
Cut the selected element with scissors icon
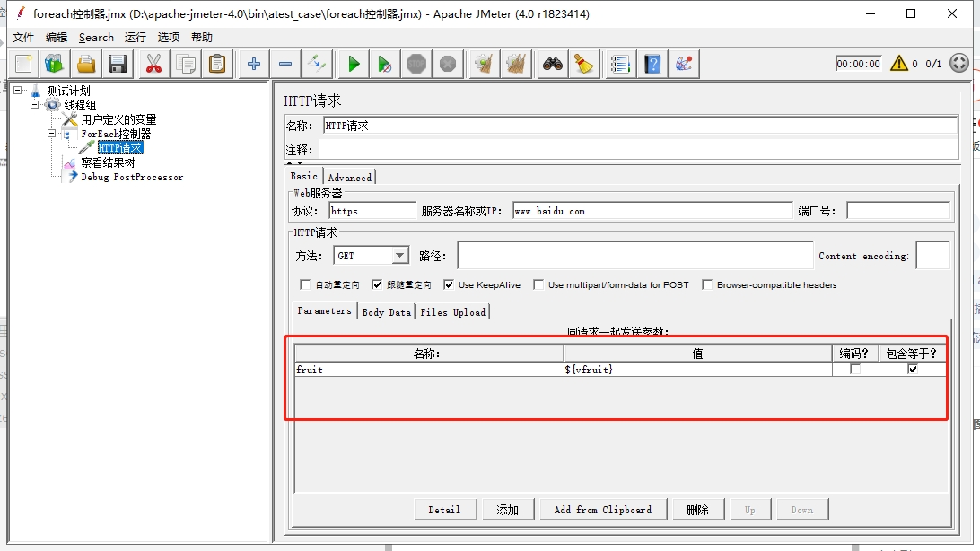[x=153, y=64]
